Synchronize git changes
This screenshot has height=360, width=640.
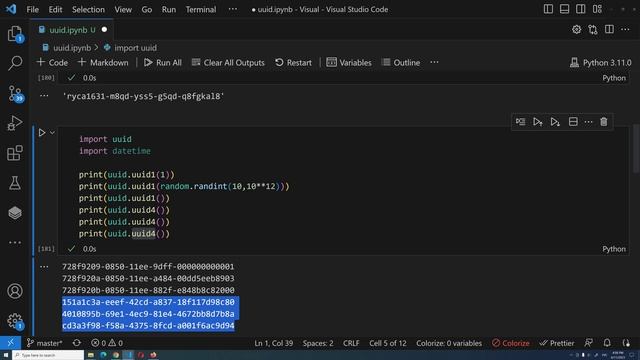point(76,343)
